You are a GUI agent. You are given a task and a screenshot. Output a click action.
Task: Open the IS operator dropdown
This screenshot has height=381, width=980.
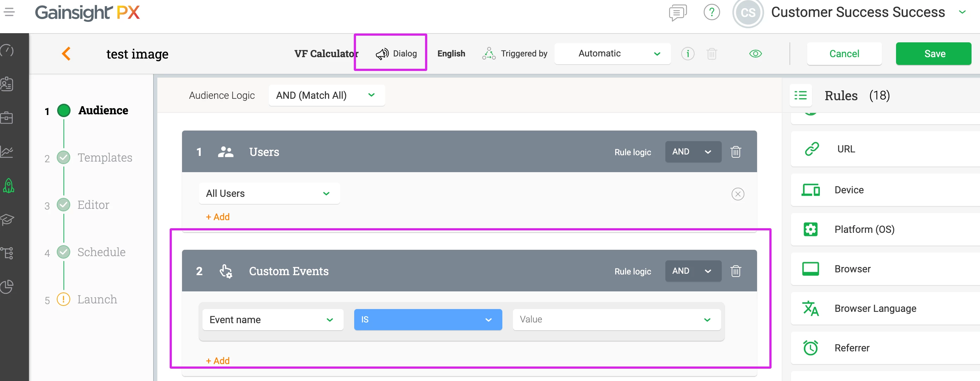pyautogui.click(x=428, y=320)
